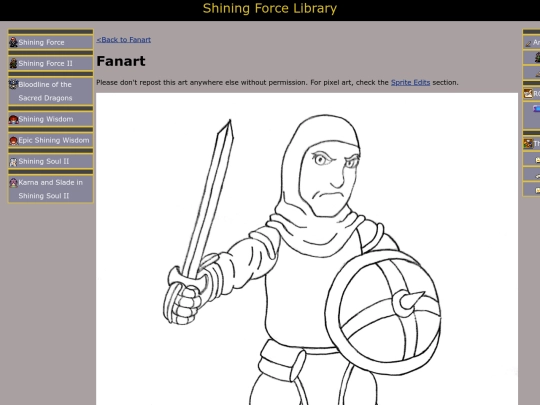Click the character group icon beside 'Th' in right sidebar
This screenshot has height=405, width=540.
(x=528, y=143)
